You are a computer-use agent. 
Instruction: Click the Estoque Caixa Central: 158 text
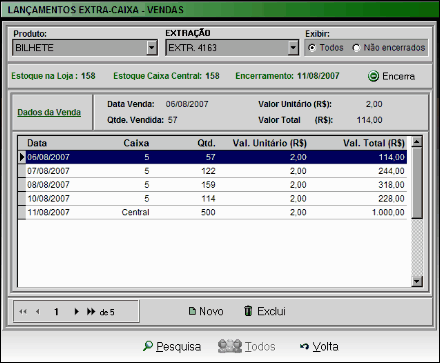pyautogui.click(x=166, y=76)
